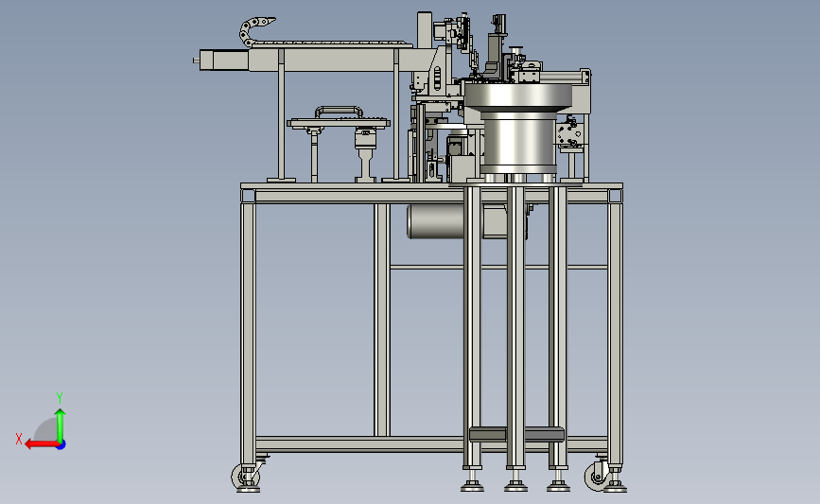The width and height of the screenshot is (820, 504).
Task: Select the bottom-left caster wheel of the frame
Action: [x=245, y=477]
